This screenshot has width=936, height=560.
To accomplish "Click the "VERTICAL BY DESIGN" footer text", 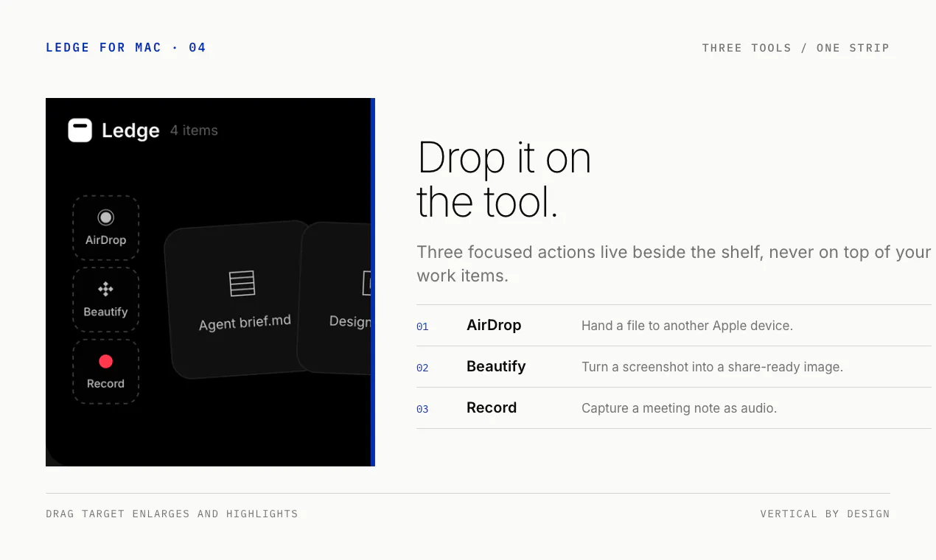I will 825,514.
